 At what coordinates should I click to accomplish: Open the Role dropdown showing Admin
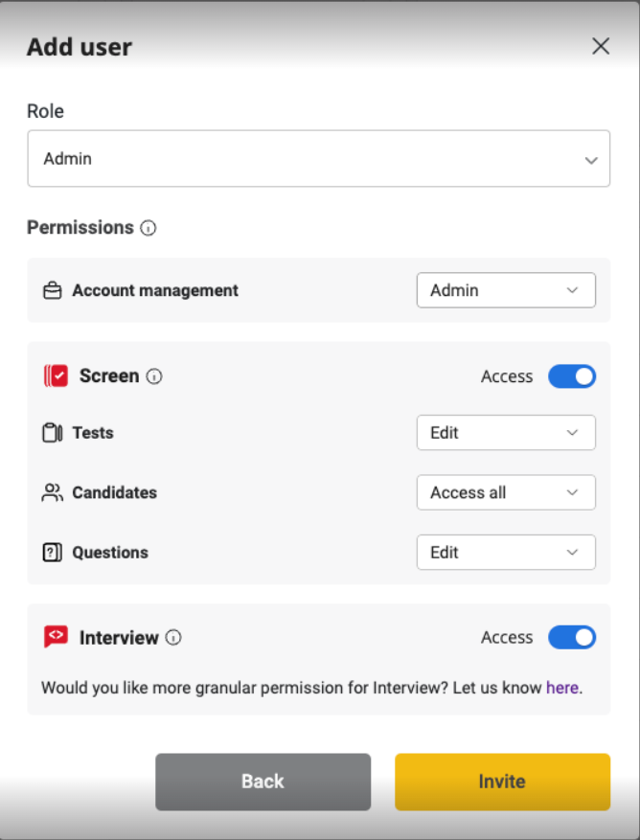pyautogui.click(x=318, y=159)
